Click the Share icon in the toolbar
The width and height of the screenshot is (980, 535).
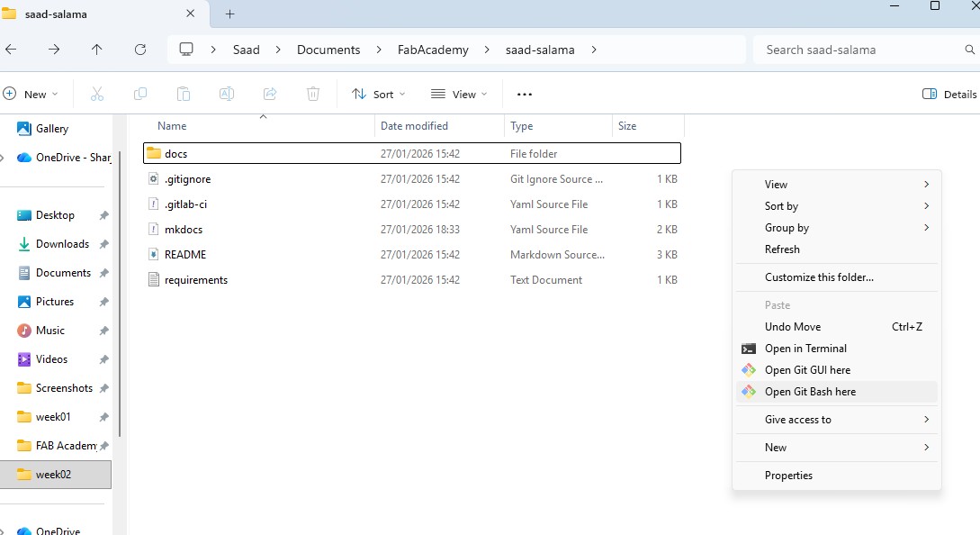(x=270, y=94)
